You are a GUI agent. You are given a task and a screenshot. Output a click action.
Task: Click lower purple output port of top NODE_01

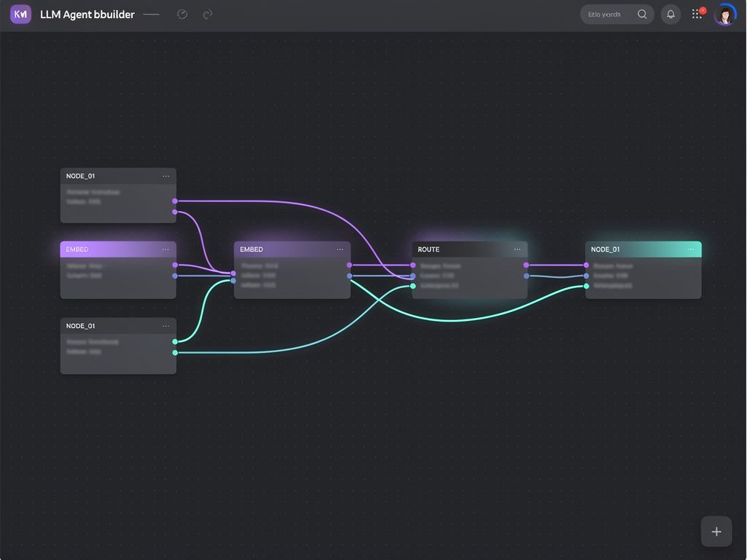click(175, 212)
